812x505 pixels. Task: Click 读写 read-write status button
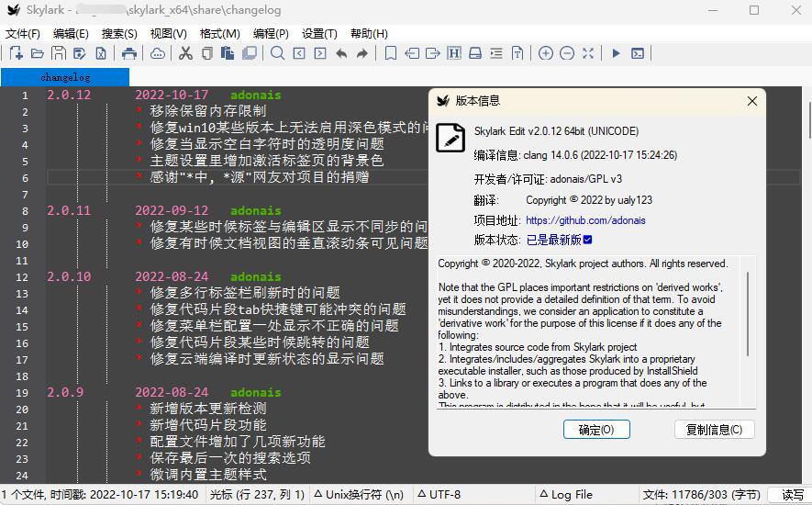click(793, 495)
